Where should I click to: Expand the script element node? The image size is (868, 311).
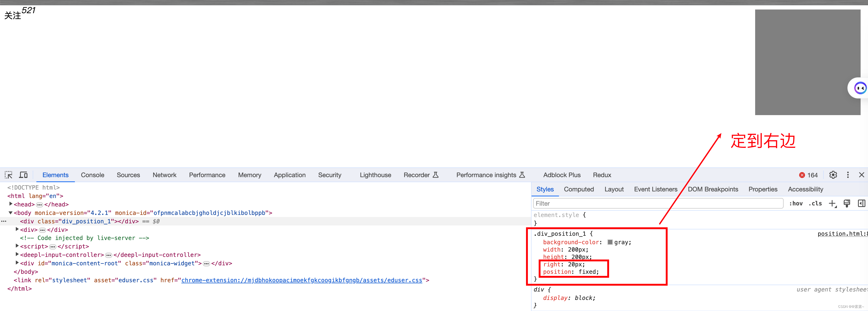[x=17, y=246]
